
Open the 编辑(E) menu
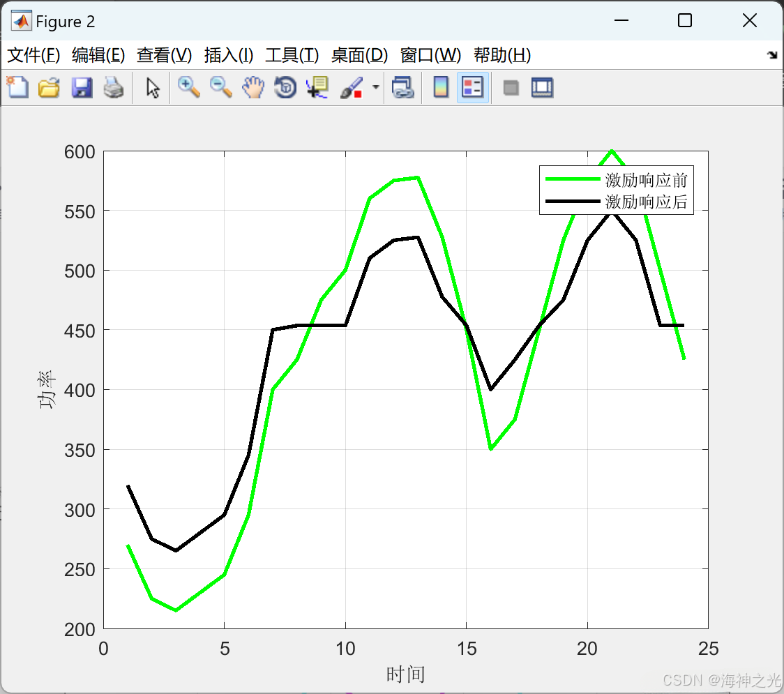tap(98, 55)
